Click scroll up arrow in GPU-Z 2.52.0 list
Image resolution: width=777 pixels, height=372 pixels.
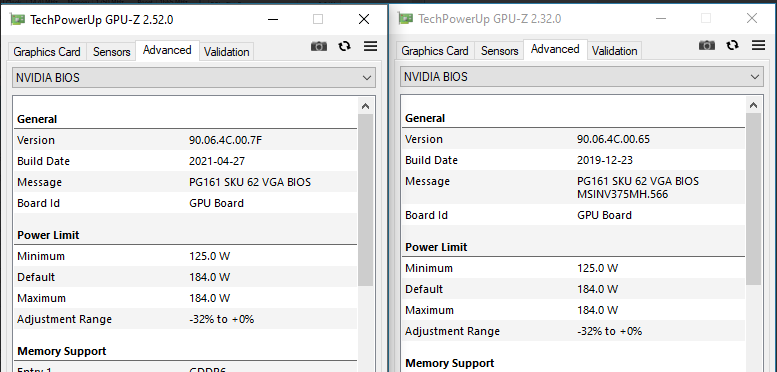(x=365, y=106)
